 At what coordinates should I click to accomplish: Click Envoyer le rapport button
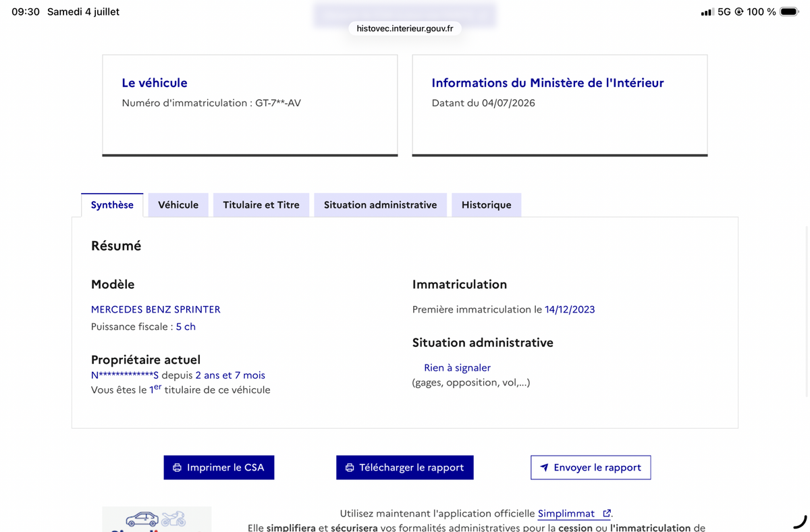(x=591, y=467)
